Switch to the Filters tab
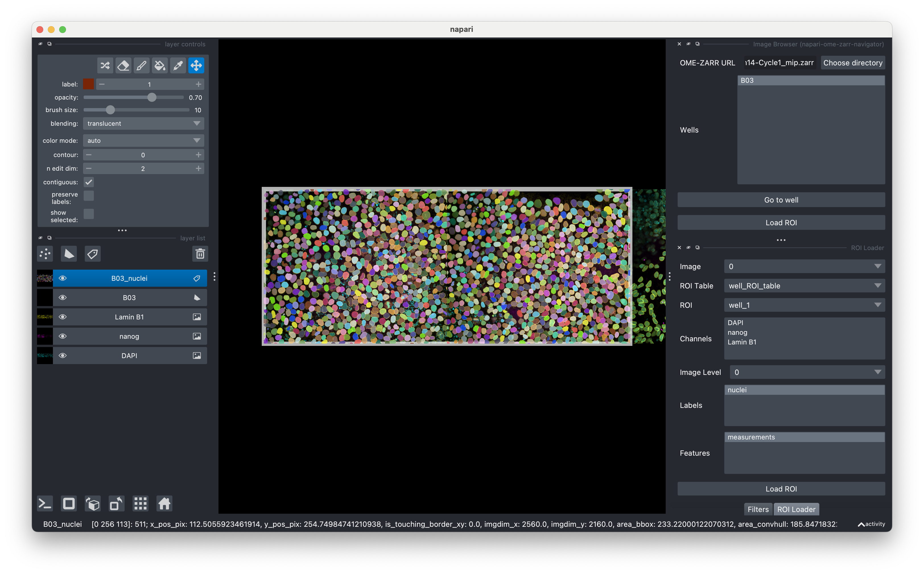 (758, 509)
